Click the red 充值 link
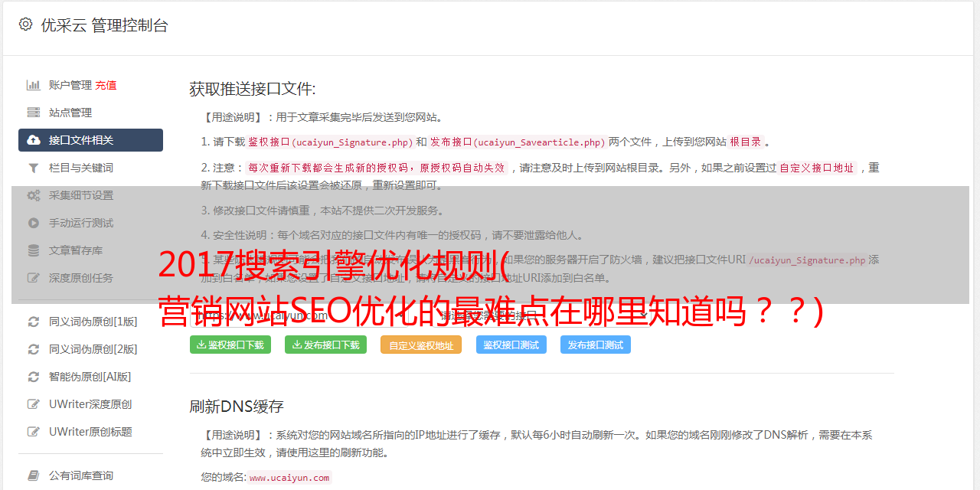 [106, 85]
